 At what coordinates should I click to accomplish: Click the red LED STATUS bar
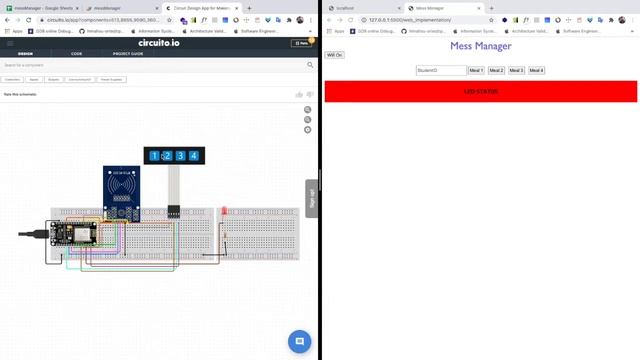pyautogui.click(x=481, y=91)
